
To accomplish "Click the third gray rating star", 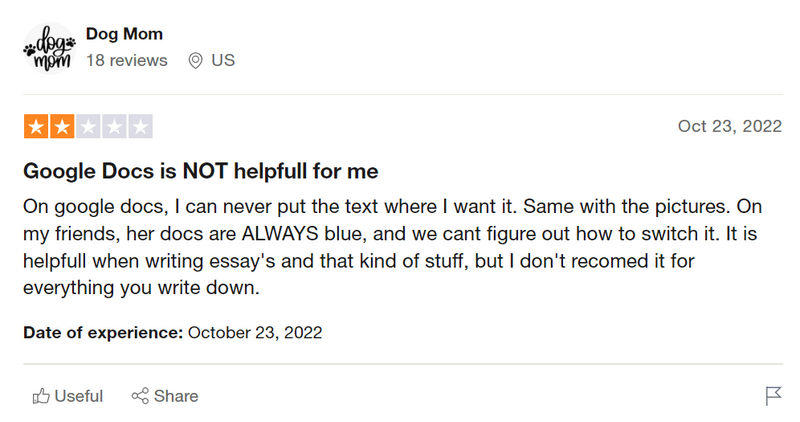I will tap(88, 127).
